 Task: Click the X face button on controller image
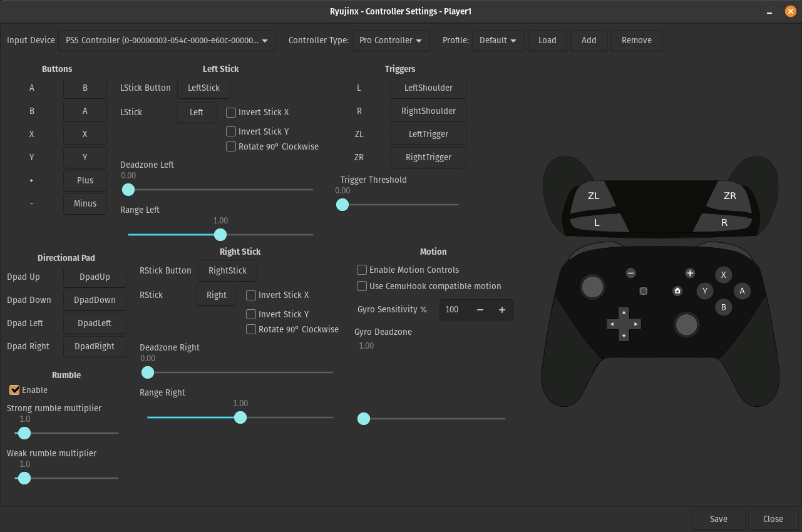click(x=724, y=275)
